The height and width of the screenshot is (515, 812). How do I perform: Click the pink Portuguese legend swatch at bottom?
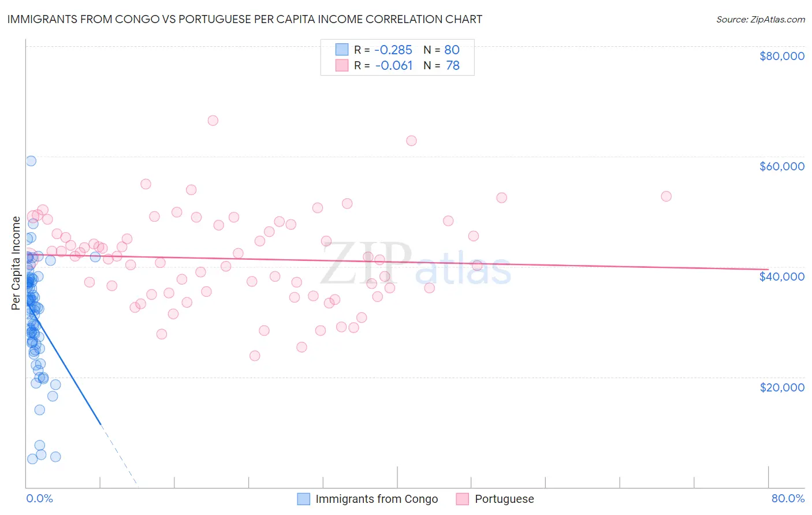coord(462,499)
